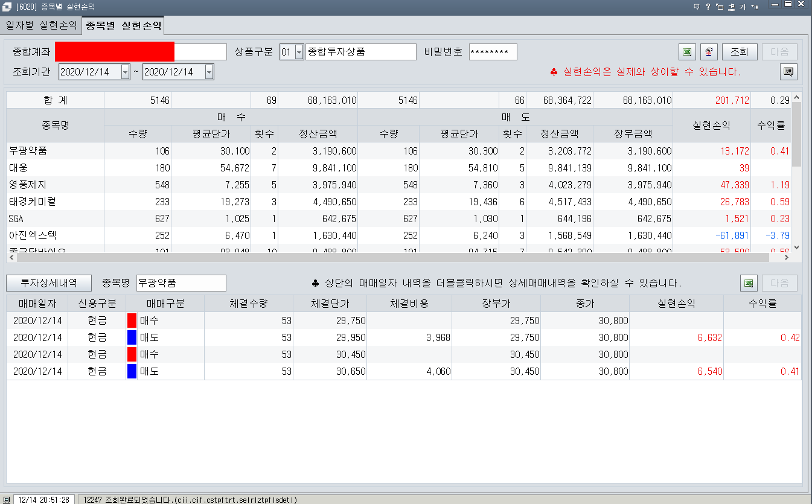812x504 pixels.
Task: Select the 영풍제지 stock row
Action: coord(398,185)
